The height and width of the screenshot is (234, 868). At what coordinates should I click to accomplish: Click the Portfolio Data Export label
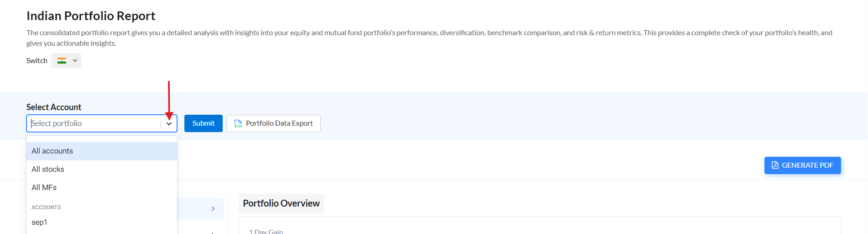pyautogui.click(x=279, y=123)
